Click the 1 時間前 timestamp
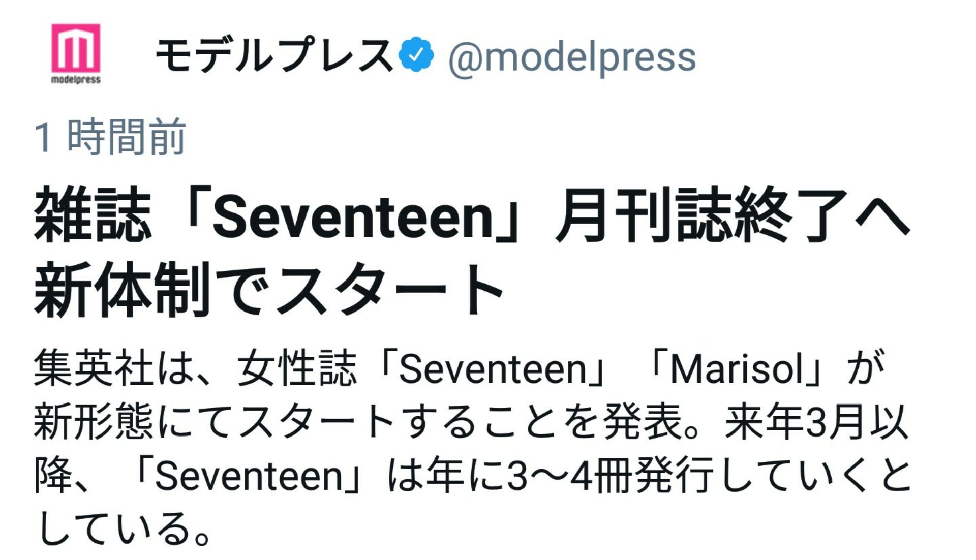 point(110,137)
